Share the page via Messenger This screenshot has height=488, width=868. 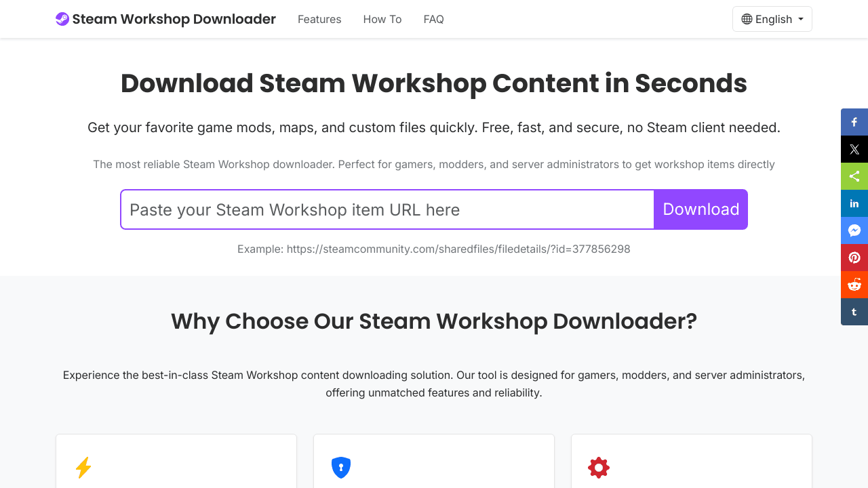[854, 230]
